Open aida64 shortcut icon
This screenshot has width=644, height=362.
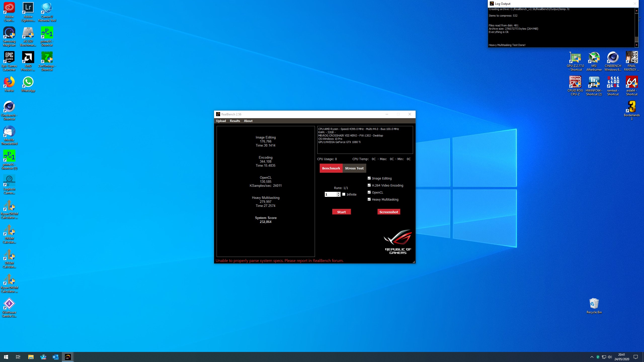(x=632, y=86)
